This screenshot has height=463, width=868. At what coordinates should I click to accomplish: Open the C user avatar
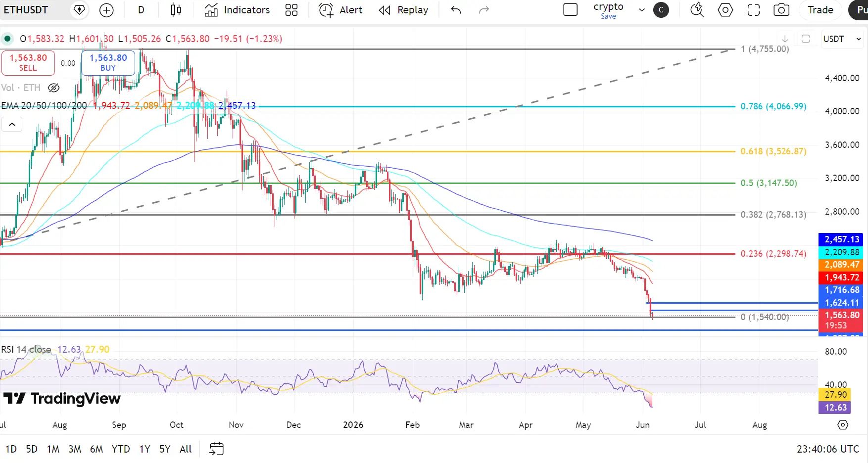click(x=661, y=10)
